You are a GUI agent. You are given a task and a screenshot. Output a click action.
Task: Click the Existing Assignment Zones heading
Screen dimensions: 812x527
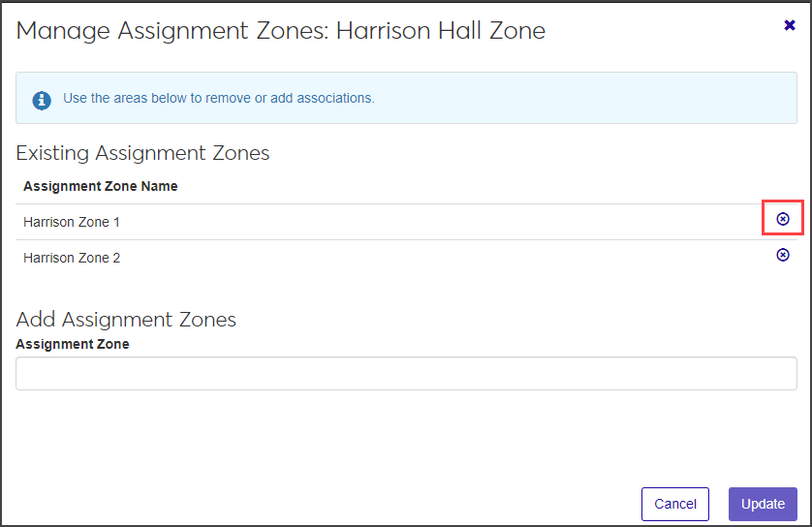point(142,153)
